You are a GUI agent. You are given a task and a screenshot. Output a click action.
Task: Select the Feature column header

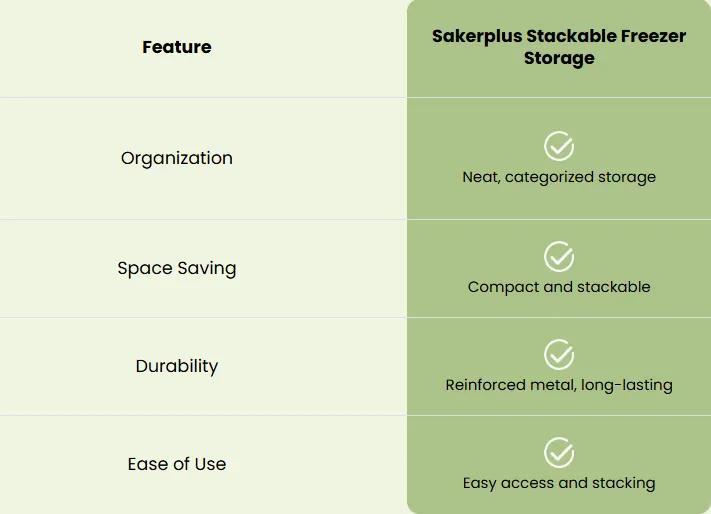point(177,47)
